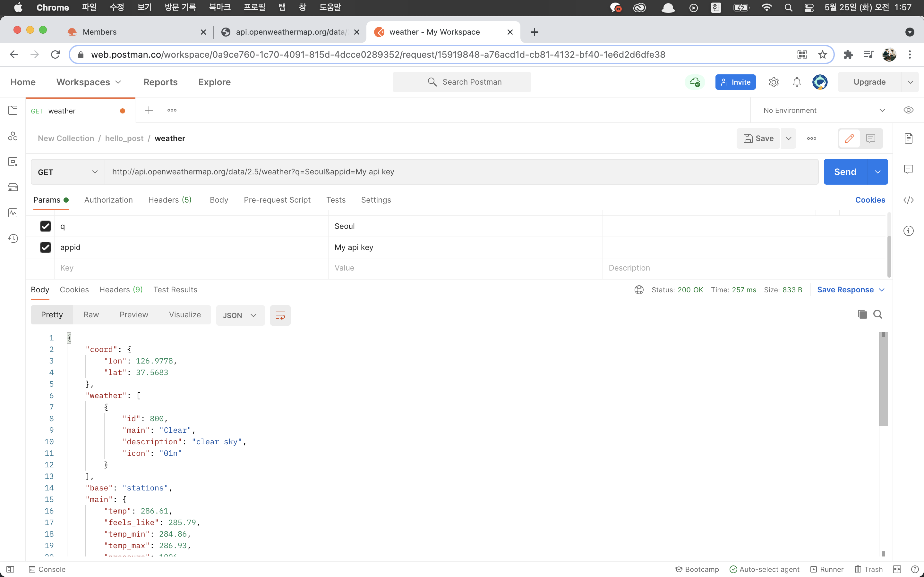Viewport: 924px width, 577px height.
Task: Click the Cookies link
Action: (x=870, y=200)
